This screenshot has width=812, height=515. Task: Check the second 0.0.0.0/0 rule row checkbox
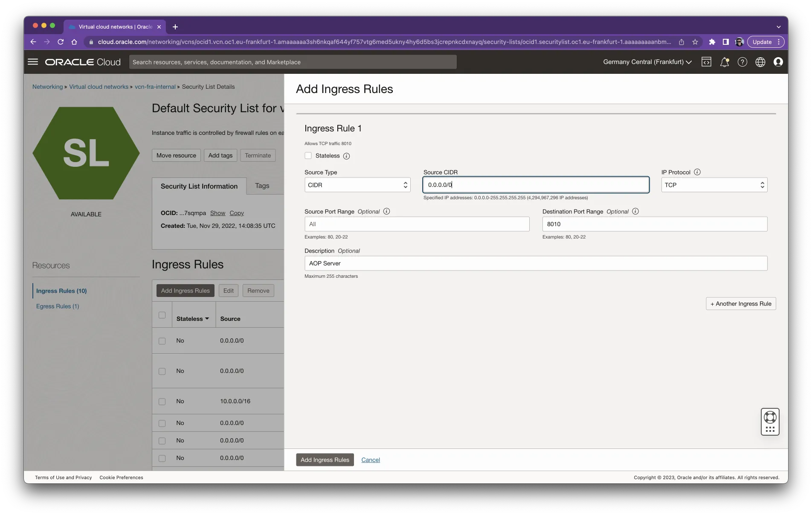(162, 371)
